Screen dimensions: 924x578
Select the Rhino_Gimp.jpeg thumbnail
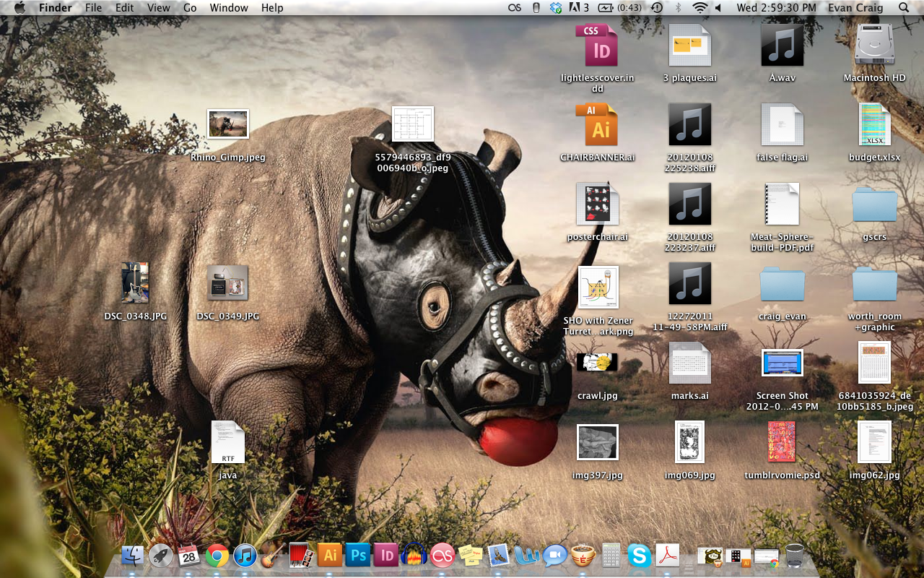pyautogui.click(x=228, y=124)
